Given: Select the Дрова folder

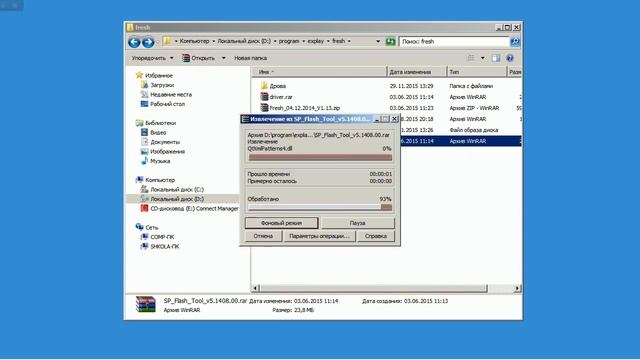Looking at the screenshot, I should tap(278, 86).
